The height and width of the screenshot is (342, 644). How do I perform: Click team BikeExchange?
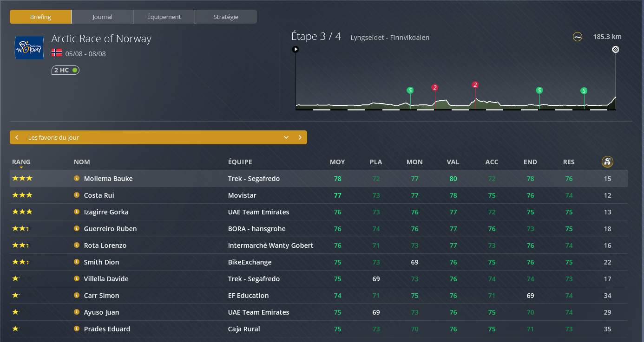pos(250,262)
